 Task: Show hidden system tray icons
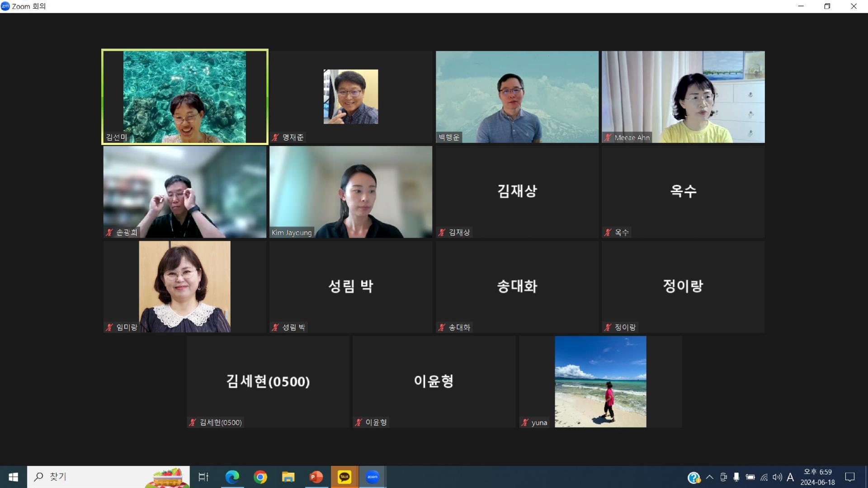coord(710,477)
